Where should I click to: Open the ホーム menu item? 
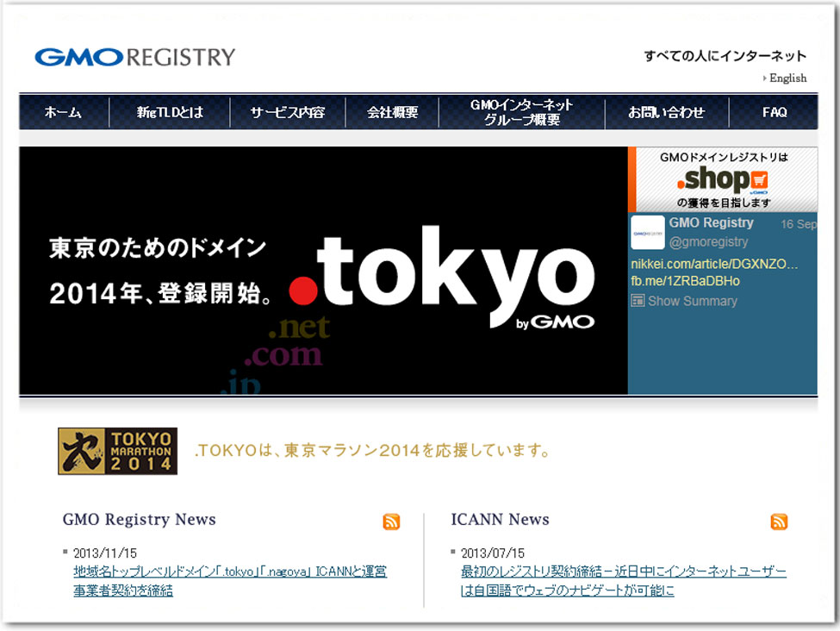click(x=64, y=112)
